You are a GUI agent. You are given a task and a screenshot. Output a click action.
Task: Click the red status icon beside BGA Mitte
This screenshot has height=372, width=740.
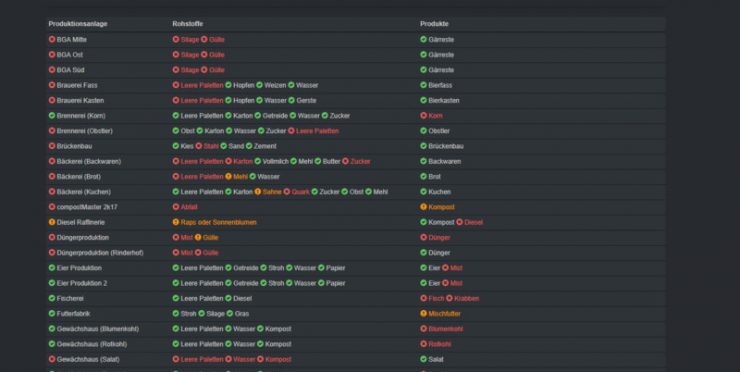click(x=52, y=39)
